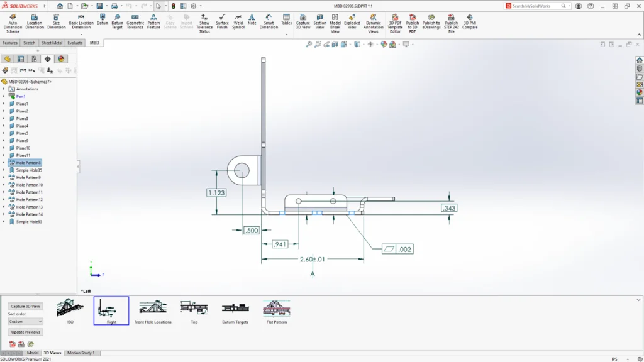Viewport: 644px width, 362px height.
Task: Expand the Basic Location Dimension dropdown arrow
Action: point(81,34)
